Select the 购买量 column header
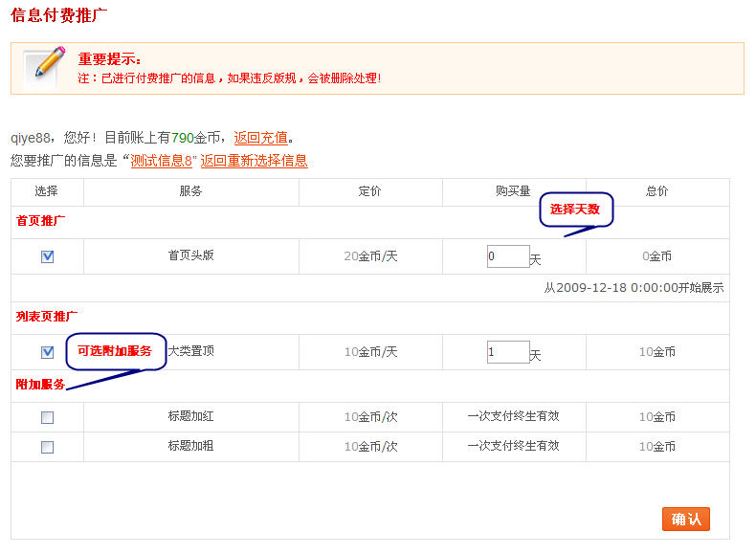The width and height of the screenshot is (756, 554). pyautogui.click(x=513, y=191)
